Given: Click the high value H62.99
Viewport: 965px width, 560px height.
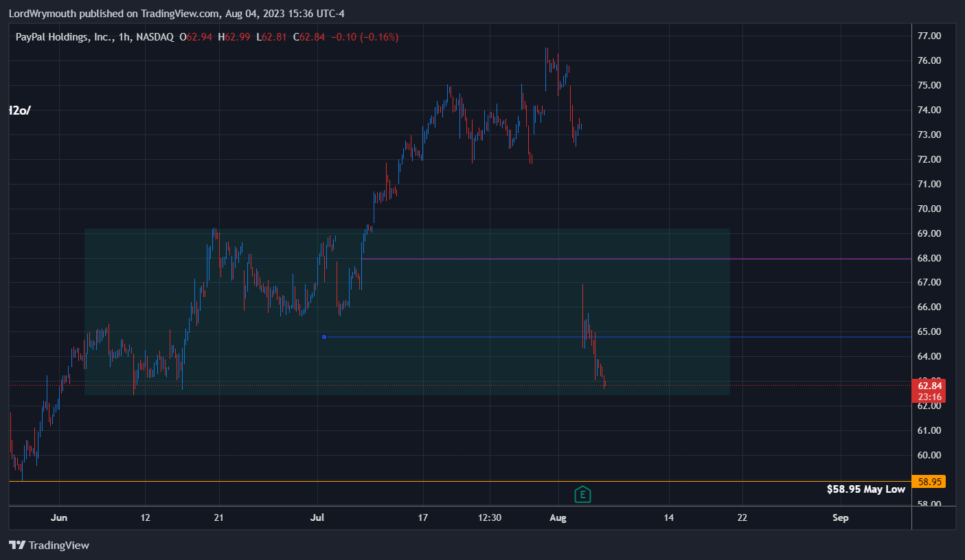Looking at the screenshot, I should coord(234,37).
